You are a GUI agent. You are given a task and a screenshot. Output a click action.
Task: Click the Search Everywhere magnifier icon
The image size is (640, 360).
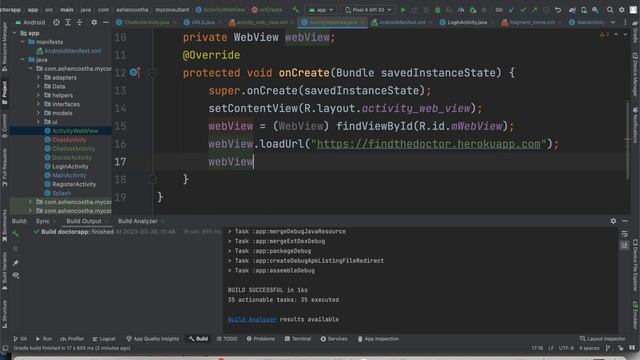pyautogui.click(x=610, y=9)
